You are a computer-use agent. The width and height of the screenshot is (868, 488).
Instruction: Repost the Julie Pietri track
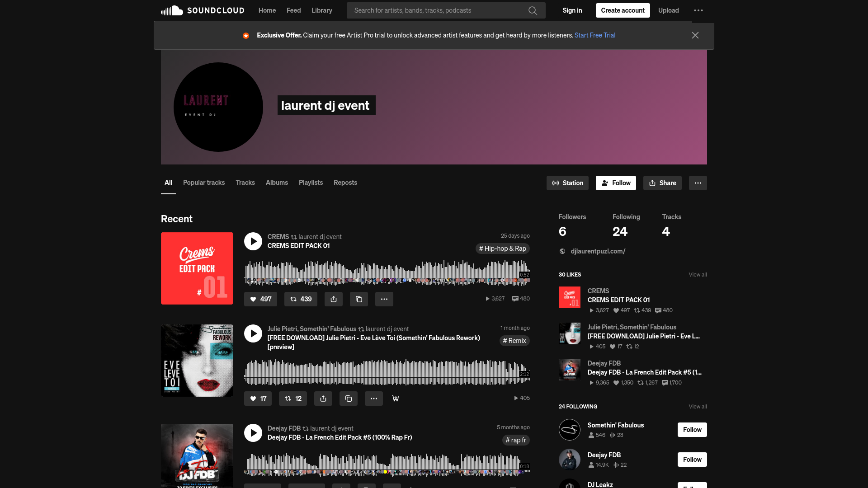coord(292,399)
